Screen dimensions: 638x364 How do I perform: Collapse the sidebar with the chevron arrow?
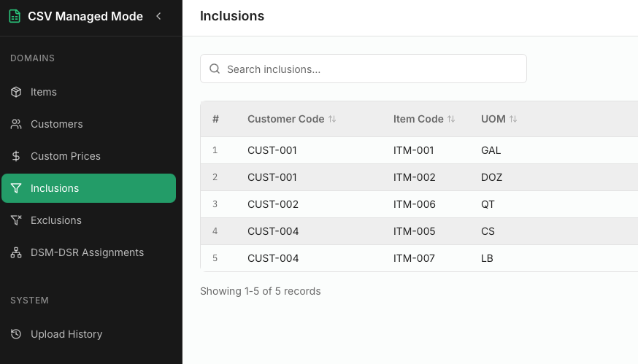[158, 16]
